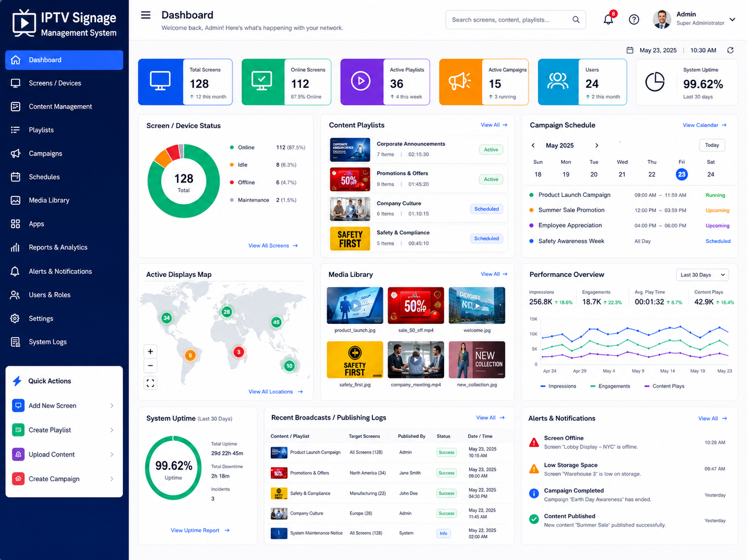Open Media Library in sidebar

point(64,200)
